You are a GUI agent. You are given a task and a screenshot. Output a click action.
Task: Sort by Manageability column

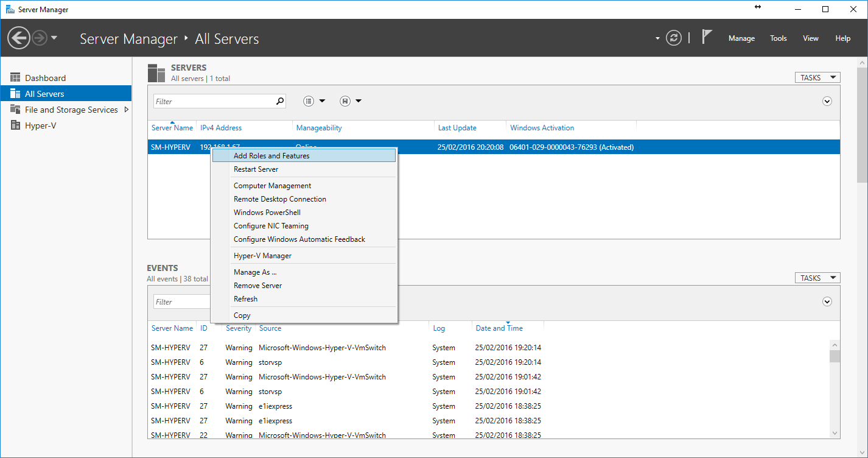coord(319,128)
